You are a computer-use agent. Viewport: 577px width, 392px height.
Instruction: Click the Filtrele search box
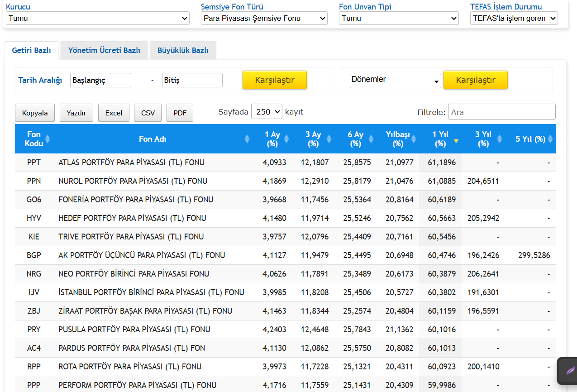[502, 112]
